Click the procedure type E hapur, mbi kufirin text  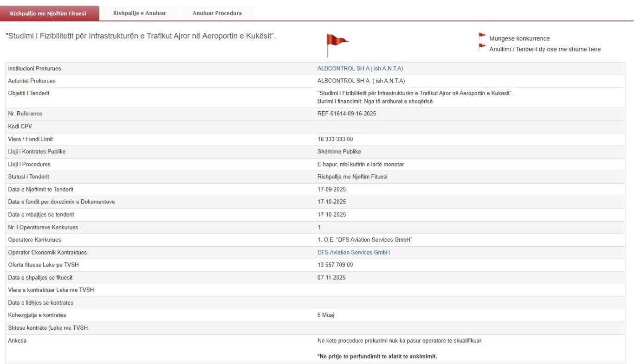click(357, 165)
